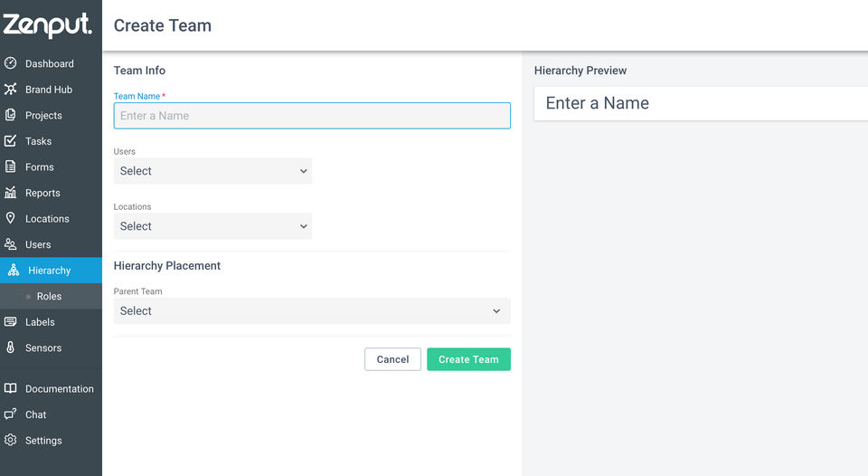Click the Sensors thermometer icon
Viewport: 868px width, 476px height.
click(x=11, y=347)
